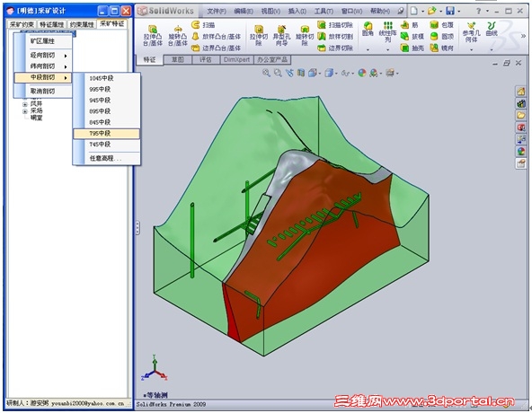Select the 拔模 draft tool

pos(412,36)
